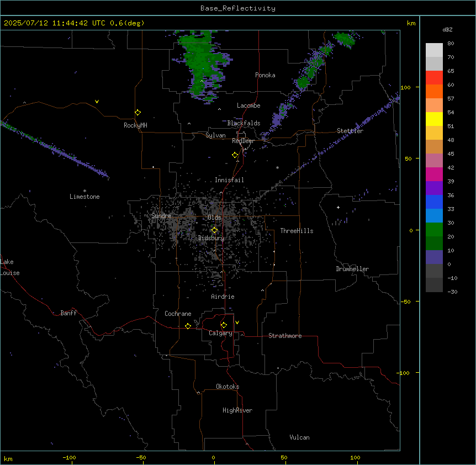
Task: Select the yellow diamond marker above Calgary label
Action: [x=224, y=325]
